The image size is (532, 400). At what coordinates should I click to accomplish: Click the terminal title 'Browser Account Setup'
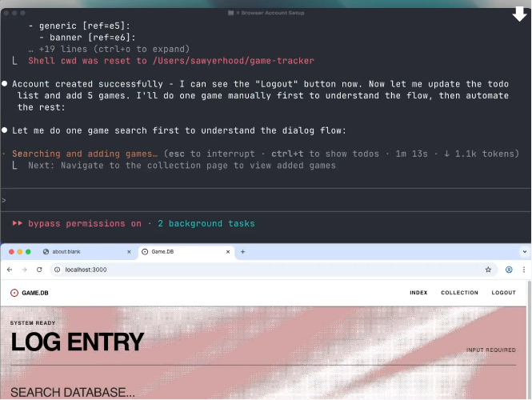pos(273,13)
